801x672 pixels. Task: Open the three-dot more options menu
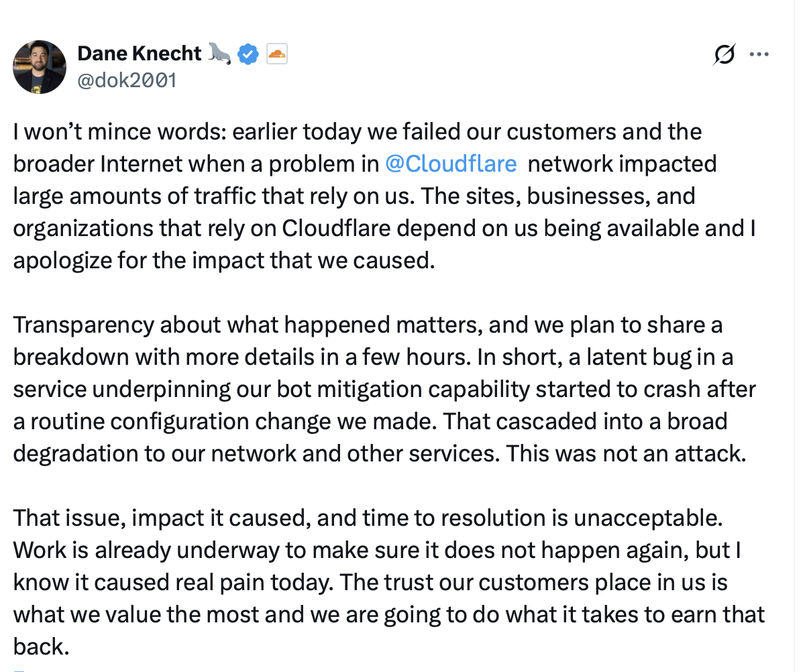[x=759, y=54]
